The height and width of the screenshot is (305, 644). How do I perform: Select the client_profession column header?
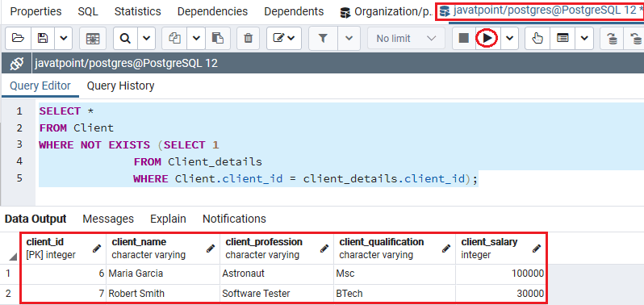click(x=277, y=249)
